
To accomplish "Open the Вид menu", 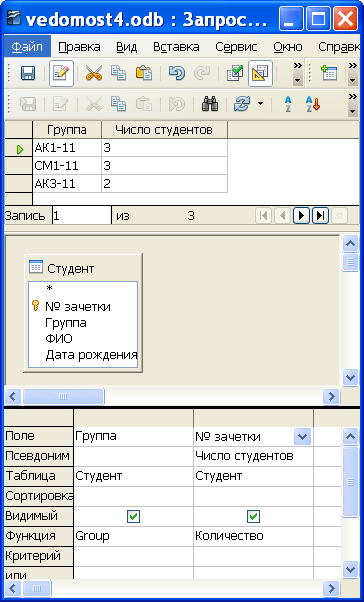I will point(127,47).
